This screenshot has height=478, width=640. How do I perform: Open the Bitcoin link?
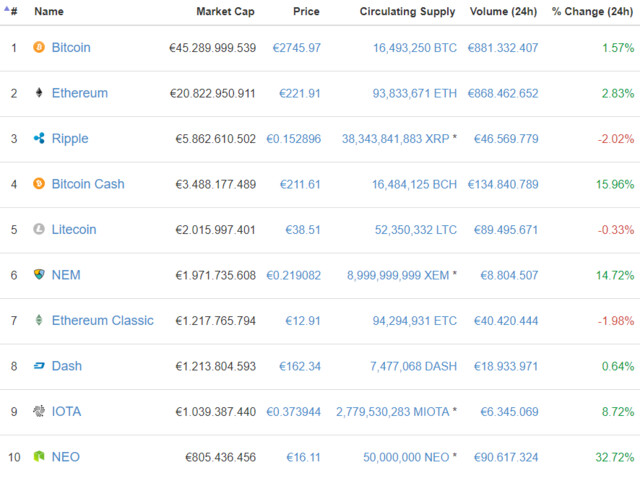pyautogui.click(x=71, y=47)
